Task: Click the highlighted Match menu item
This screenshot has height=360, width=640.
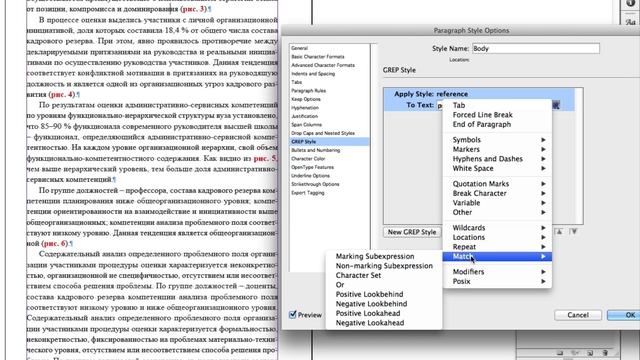Action: (x=497, y=256)
